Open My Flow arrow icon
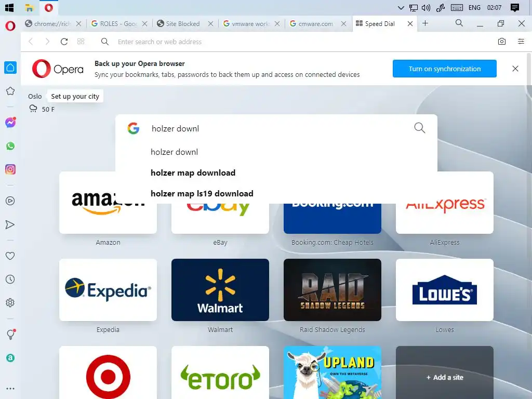Image resolution: width=532 pixels, height=399 pixels. point(10,224)
